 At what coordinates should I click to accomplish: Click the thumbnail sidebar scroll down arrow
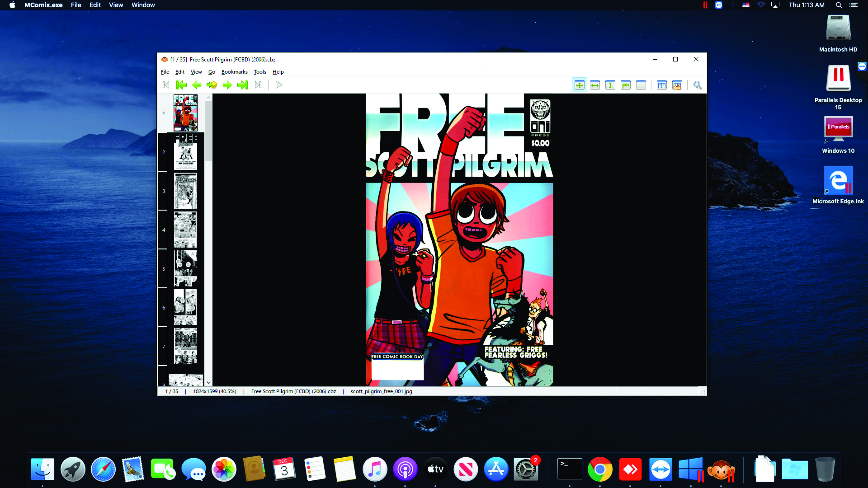209,383
